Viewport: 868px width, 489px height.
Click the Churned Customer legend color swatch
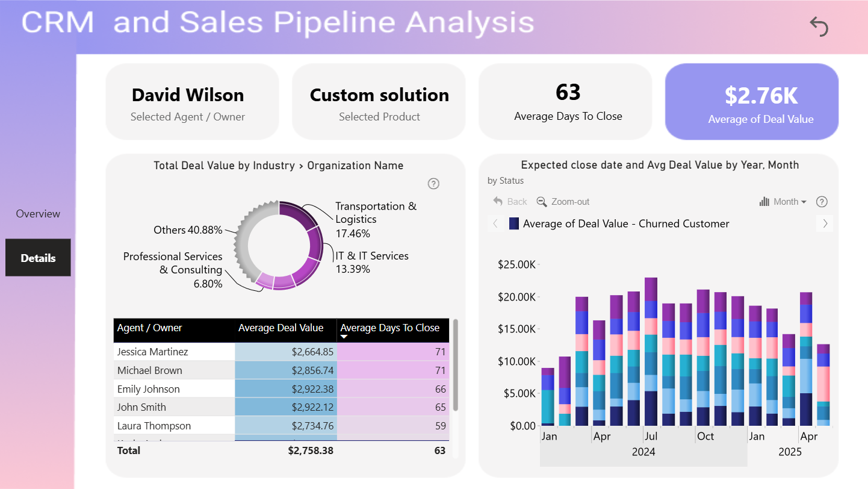tap(514, 223)
